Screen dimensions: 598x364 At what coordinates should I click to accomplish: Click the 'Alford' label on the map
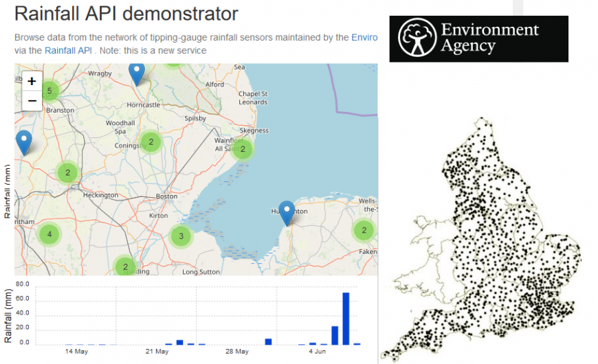coord(214,84)
